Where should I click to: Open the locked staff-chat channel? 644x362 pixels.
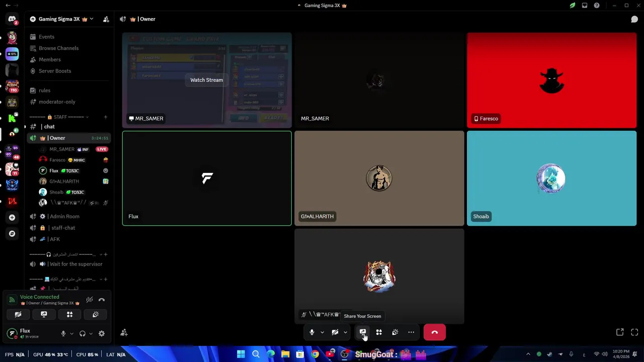(68, 228)
